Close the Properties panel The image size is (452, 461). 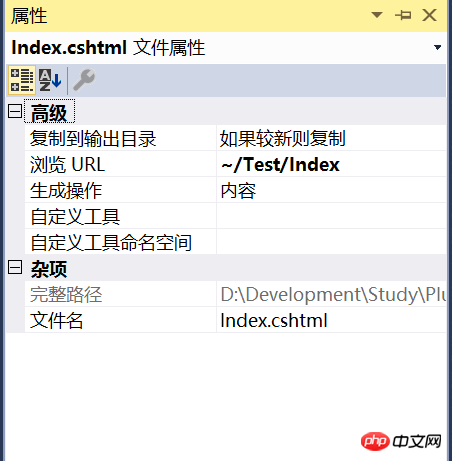click(429, 15)
